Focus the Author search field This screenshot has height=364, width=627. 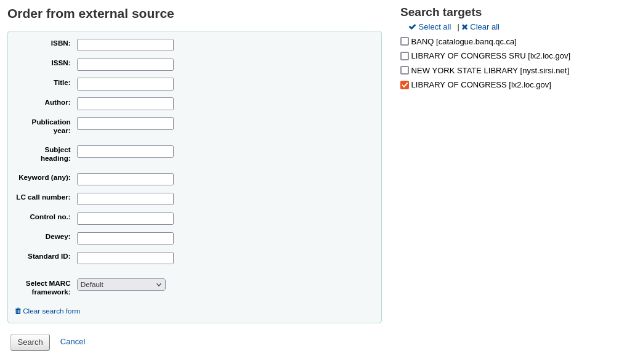[x=125, y=103]
